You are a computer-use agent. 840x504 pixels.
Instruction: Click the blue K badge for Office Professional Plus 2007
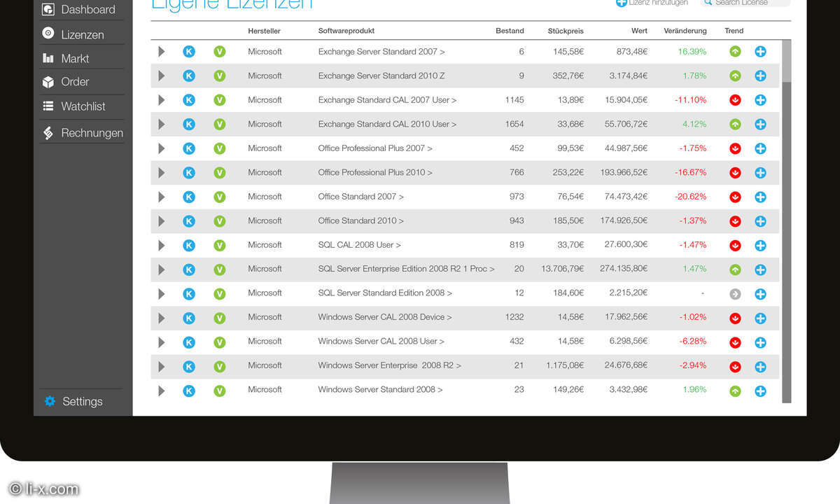coord(189,148)
